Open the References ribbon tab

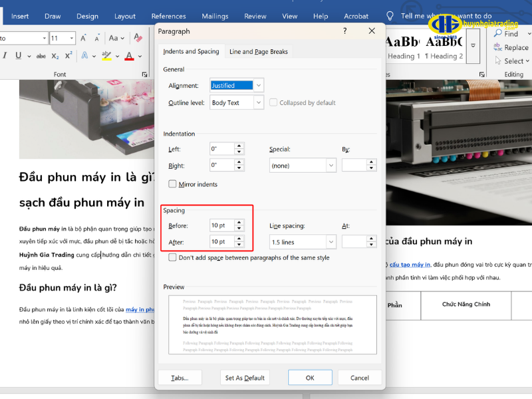168,16
